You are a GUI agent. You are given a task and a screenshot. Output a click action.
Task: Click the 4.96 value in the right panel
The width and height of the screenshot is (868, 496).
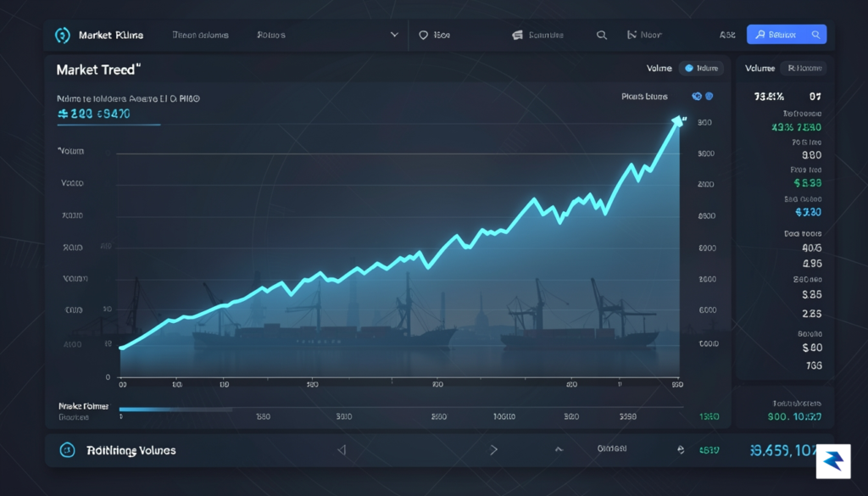[x=812, y=264]
